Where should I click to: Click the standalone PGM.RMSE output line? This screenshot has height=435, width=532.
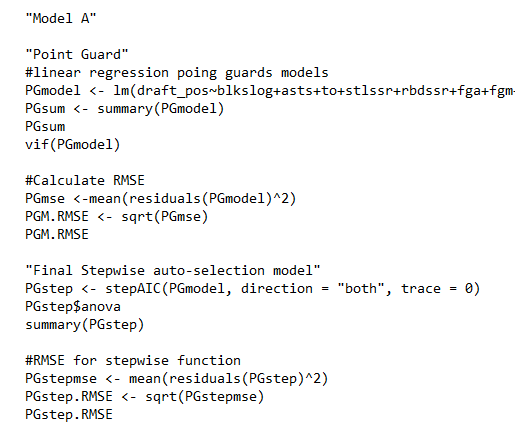[x=57, y=234]
